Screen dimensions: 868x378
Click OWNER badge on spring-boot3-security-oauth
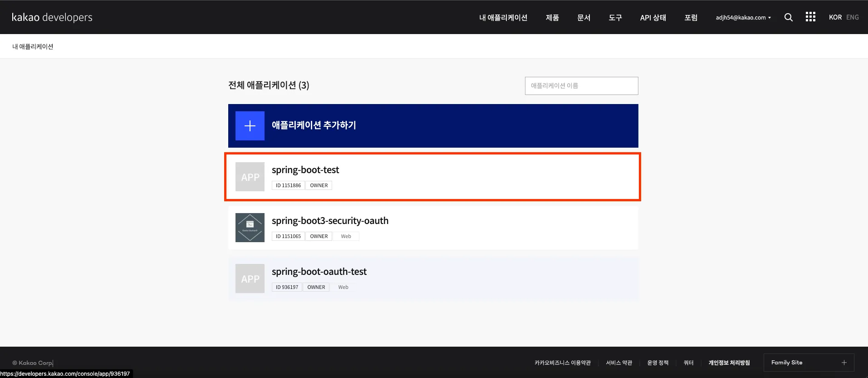pos(319,236)
